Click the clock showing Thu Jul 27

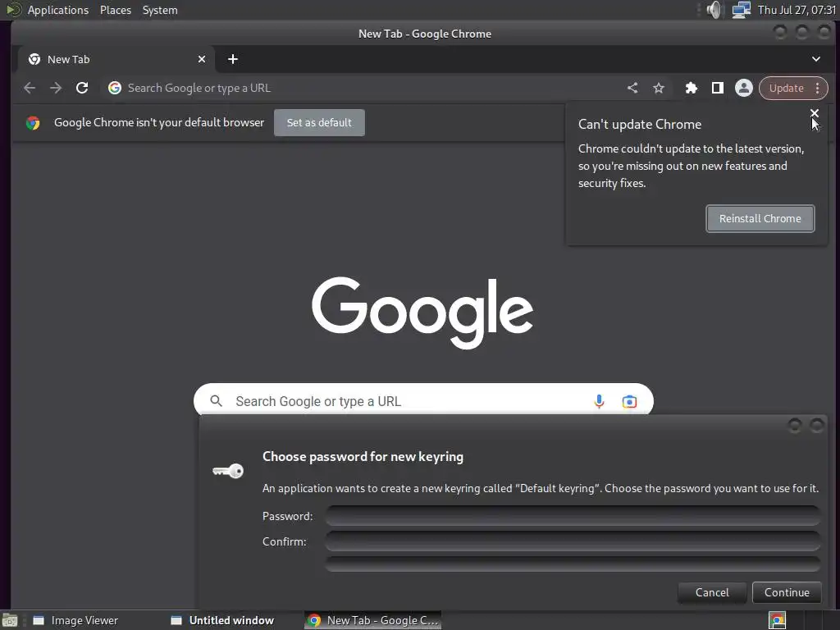coord(797,10)
